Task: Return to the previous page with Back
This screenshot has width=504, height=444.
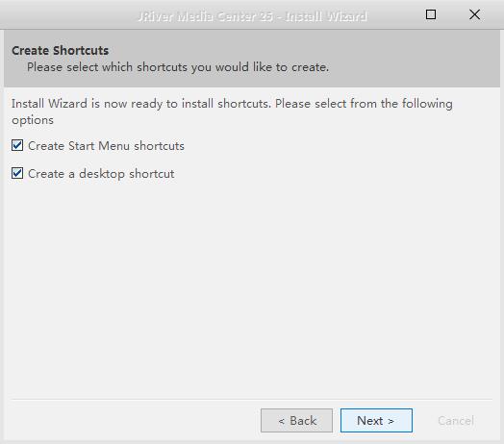Action: 296,421
